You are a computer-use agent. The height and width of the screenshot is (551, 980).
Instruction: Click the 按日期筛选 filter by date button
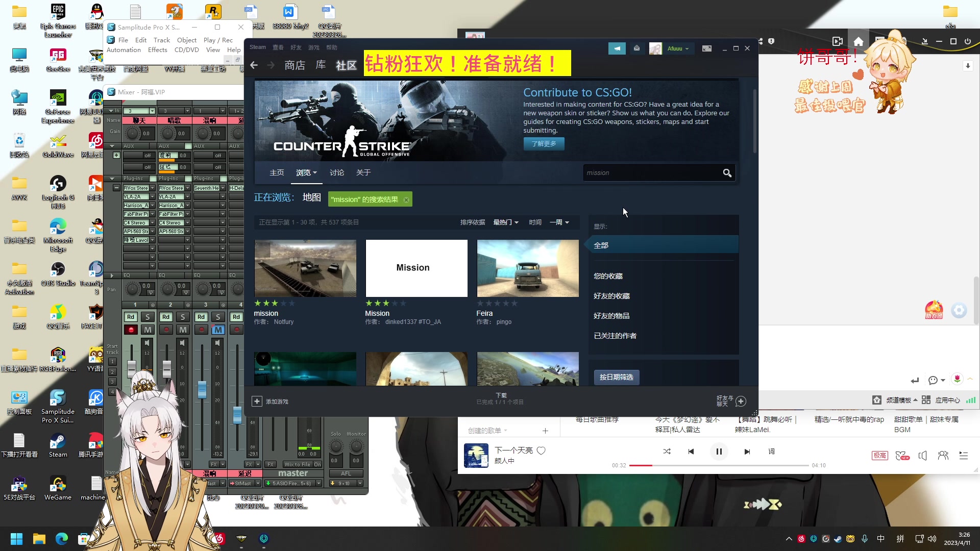(x=617, y=377)
